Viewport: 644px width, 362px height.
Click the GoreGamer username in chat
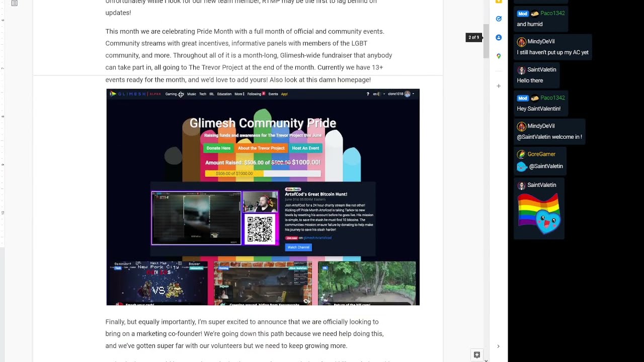[541, 154]
